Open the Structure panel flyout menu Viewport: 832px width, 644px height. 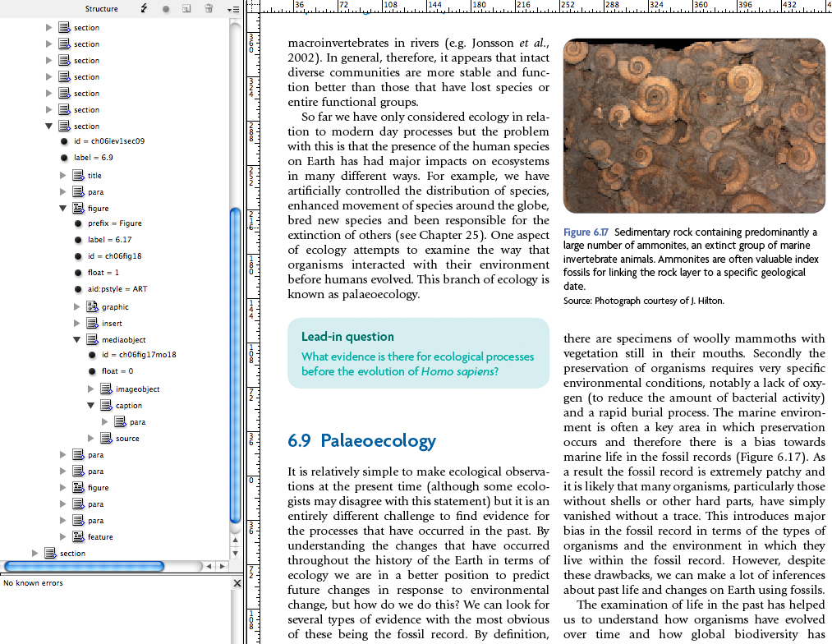point(232,8)
